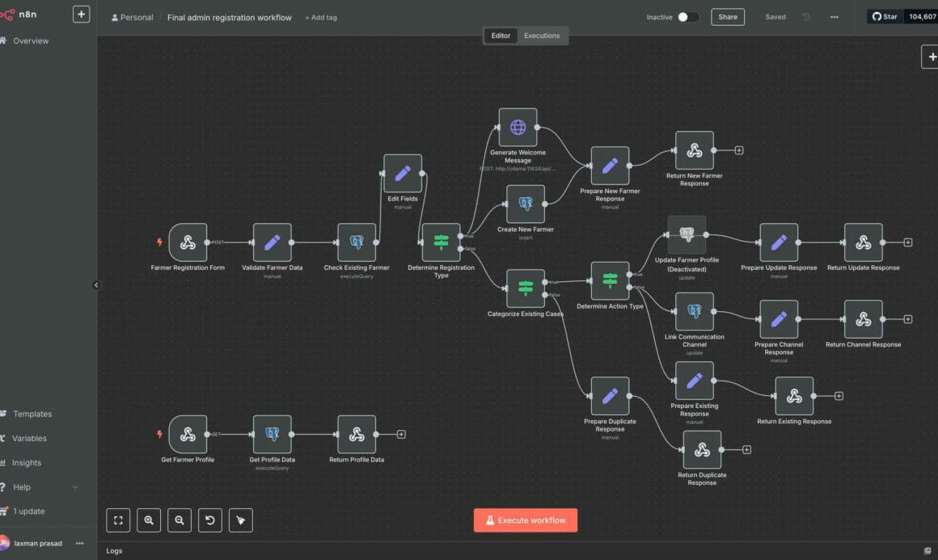Open Templates in the sidebar
The height and width of the screenshot is (560, 938).
point(32,414)
